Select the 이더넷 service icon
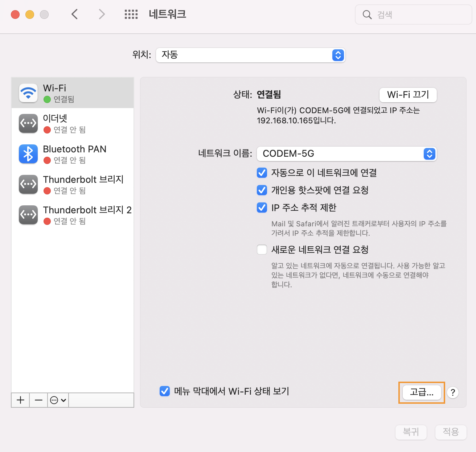Screen dimensions: 476x452 tap(28, 123)
